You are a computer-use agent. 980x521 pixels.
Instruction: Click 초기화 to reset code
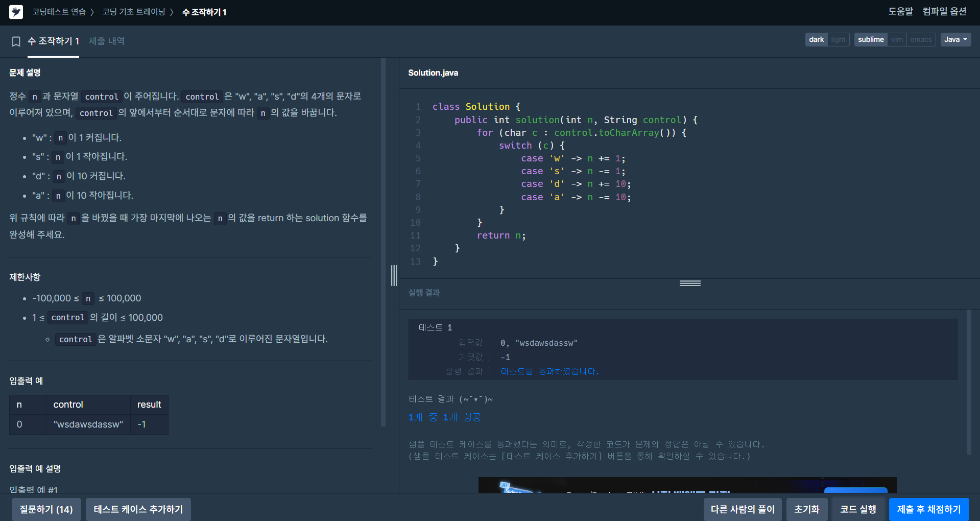(807, 509)
